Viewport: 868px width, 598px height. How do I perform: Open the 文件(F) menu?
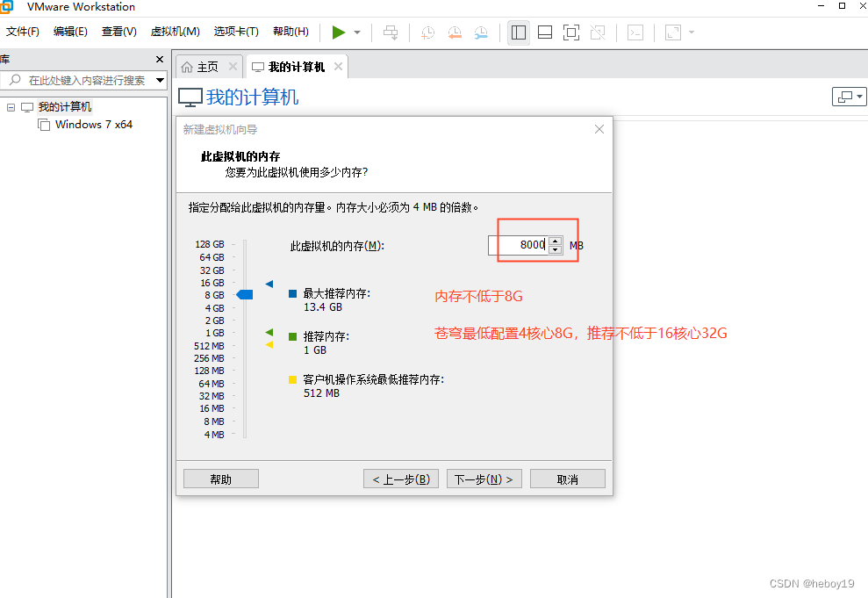coord(23,32)
